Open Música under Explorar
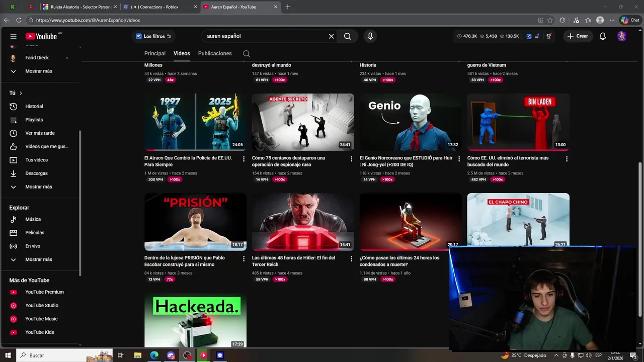Image resolution: width=644 pixels, height=362 pixels. (x=39, y=219)
